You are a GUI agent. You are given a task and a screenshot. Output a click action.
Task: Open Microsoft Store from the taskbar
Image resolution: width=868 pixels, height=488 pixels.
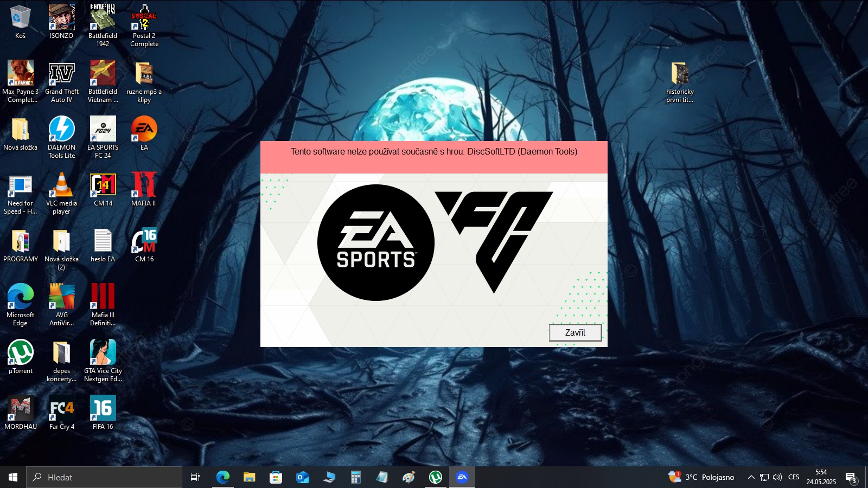pos(276,477)
